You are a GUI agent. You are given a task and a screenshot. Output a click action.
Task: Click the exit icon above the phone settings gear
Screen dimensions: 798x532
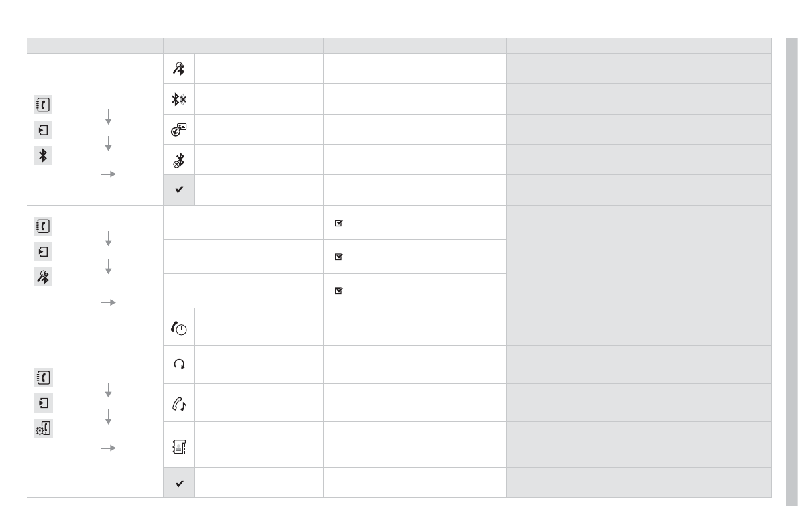pos(43,404)
